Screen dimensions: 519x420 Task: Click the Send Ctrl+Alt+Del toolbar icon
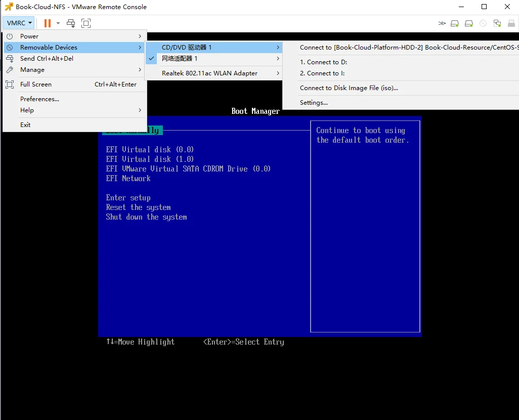click(x=71, y=23)
